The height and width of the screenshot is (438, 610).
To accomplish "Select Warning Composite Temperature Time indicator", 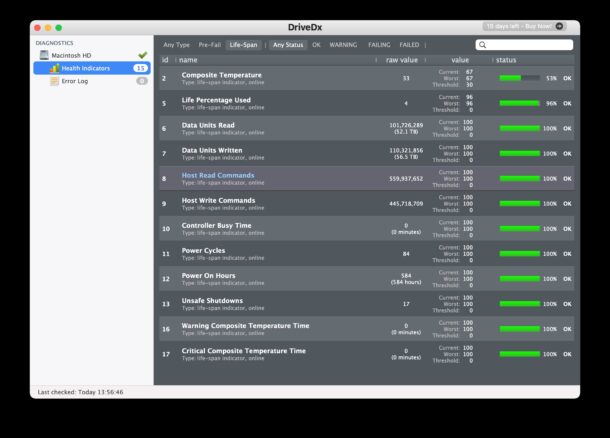I will 245,326.
